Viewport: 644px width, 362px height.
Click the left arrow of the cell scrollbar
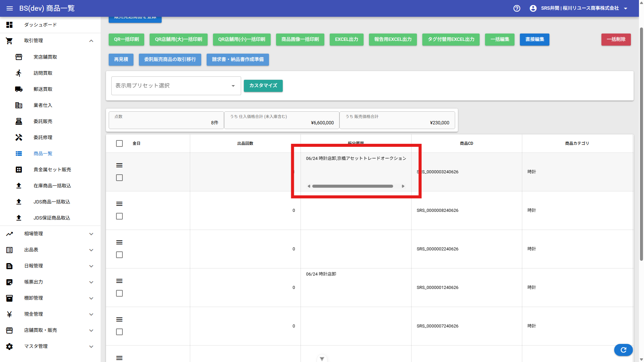coord(309,186)
